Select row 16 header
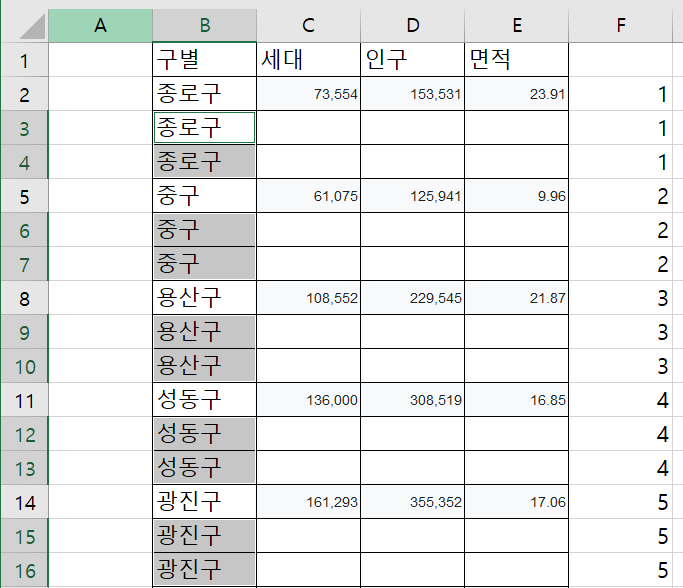Screen dimensions: 683x588 (x=24, y=570)
